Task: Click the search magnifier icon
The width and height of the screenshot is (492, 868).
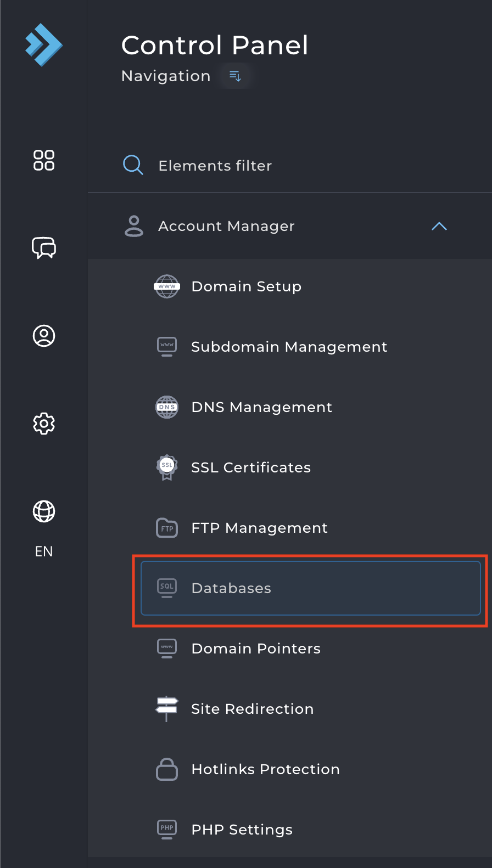Action: [x=133, y=165]
